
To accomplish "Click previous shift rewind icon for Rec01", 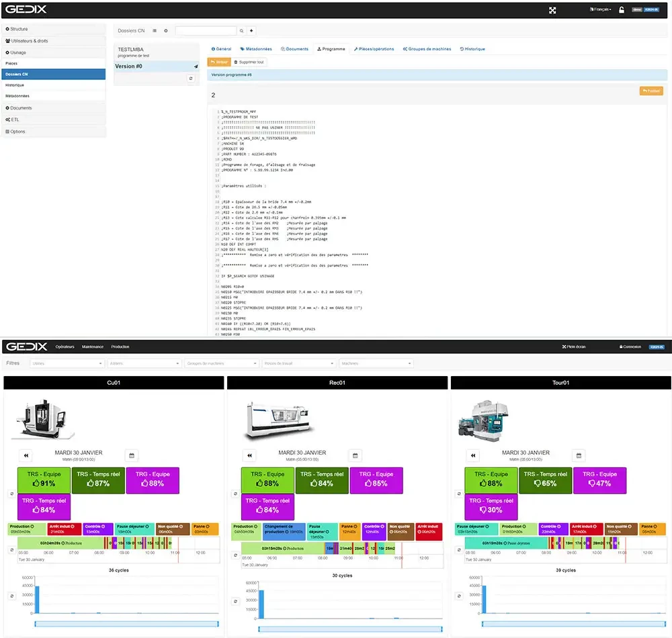I will coord(249,455).
